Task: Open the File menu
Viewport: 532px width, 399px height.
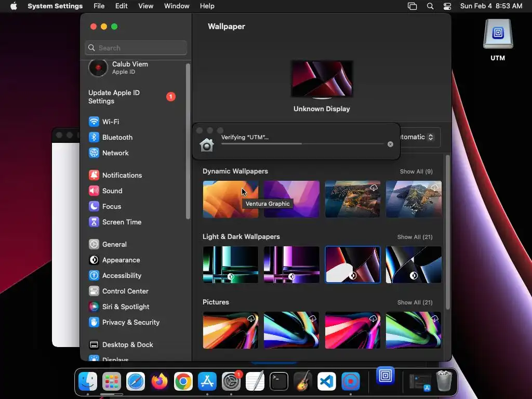Action: pyautogui.click(x=99, y=6)
